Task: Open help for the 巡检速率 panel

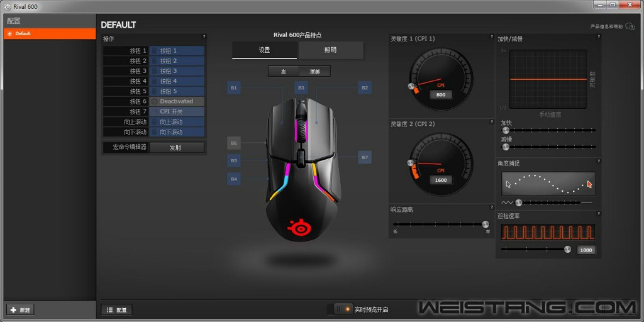Action: click(x=599, y=214)
